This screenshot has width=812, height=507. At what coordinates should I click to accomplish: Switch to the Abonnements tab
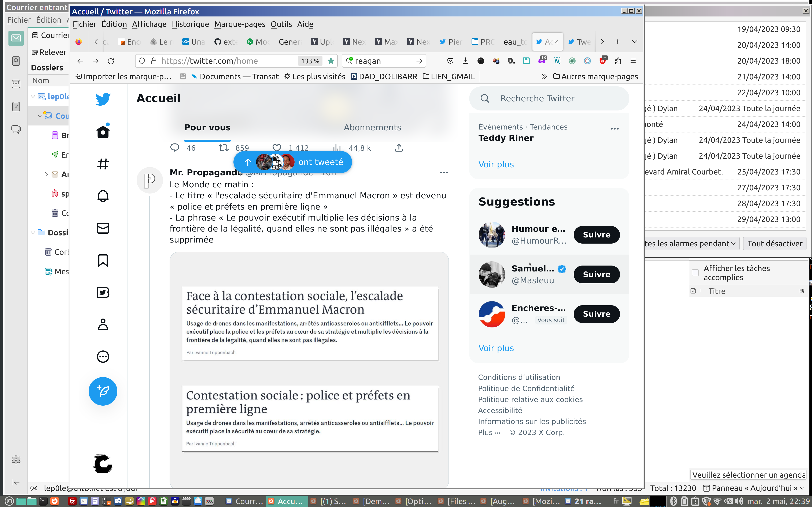point(372,127)
